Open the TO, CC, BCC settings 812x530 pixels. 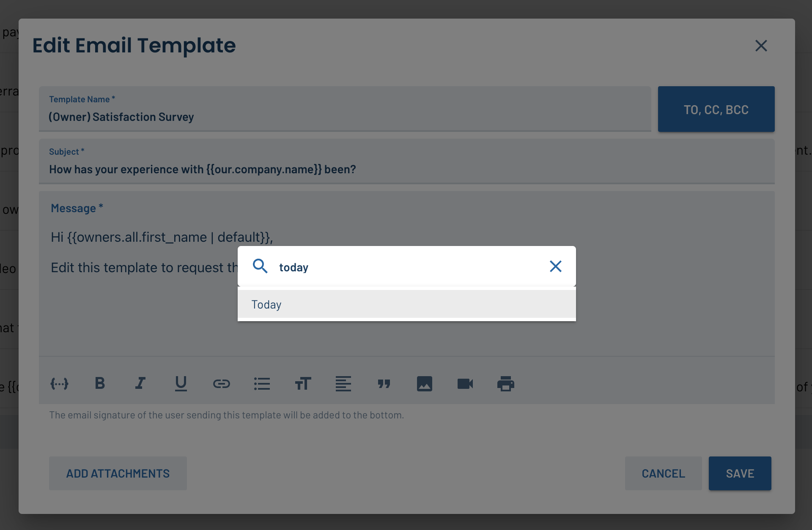716,109
